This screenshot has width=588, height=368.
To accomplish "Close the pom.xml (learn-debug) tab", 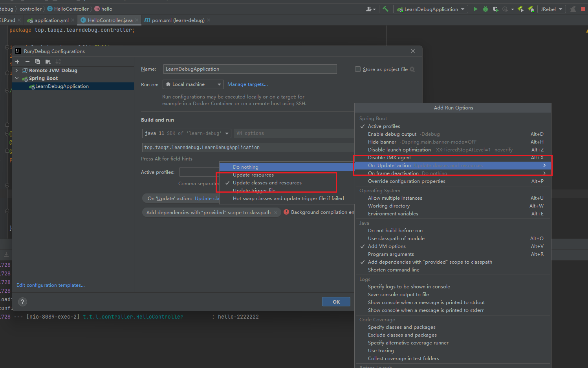I will click(209, 20).
